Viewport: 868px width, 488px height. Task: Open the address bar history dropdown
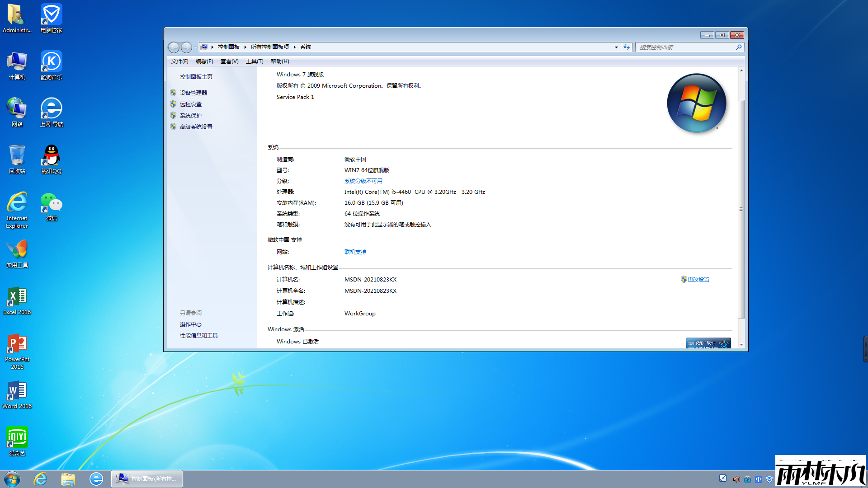click(x=616, y=47)
